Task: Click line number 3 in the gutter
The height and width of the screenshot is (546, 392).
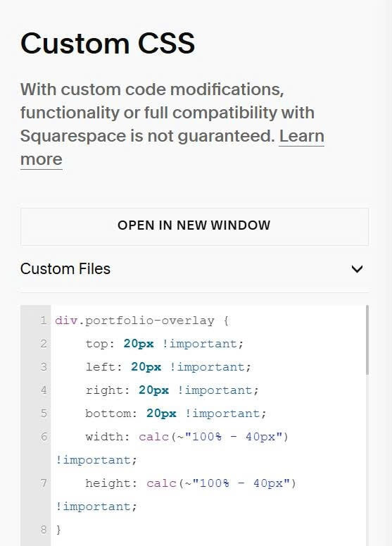Action: coord(44,366)
